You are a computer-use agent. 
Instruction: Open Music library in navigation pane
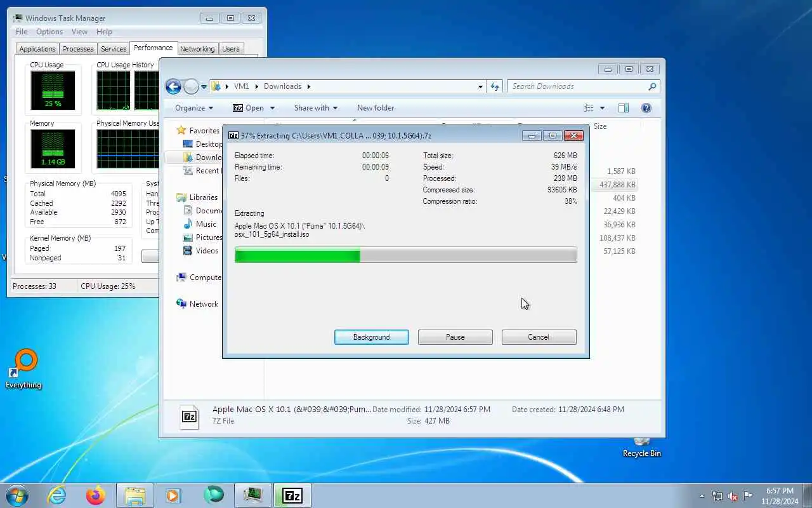[x=200, y=224]
